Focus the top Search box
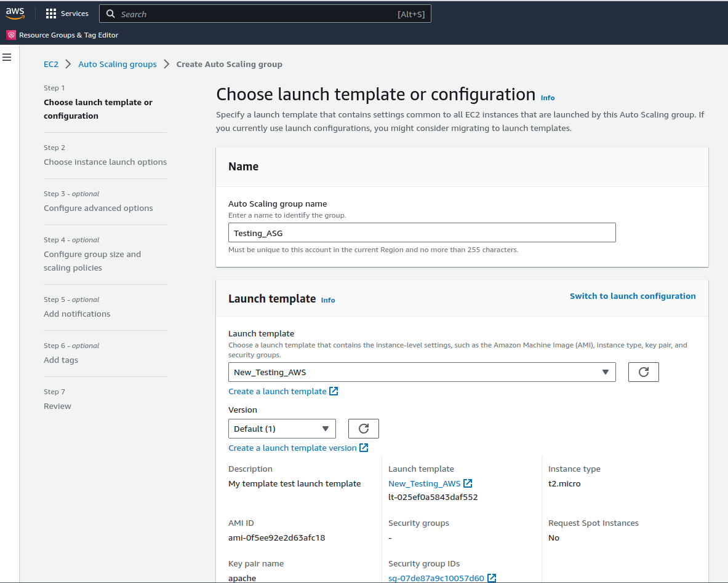Viewport: 728px width, 583px height. click(x=265, y=14)
